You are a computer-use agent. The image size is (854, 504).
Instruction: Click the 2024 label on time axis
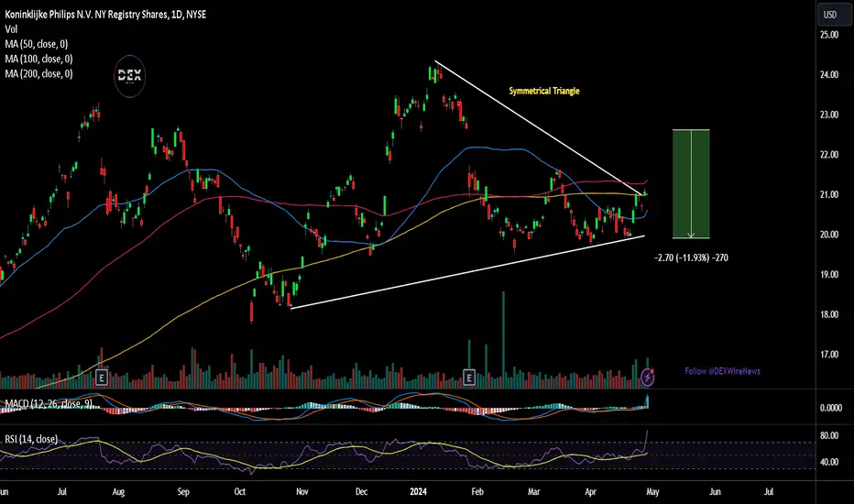coord(418,491)
